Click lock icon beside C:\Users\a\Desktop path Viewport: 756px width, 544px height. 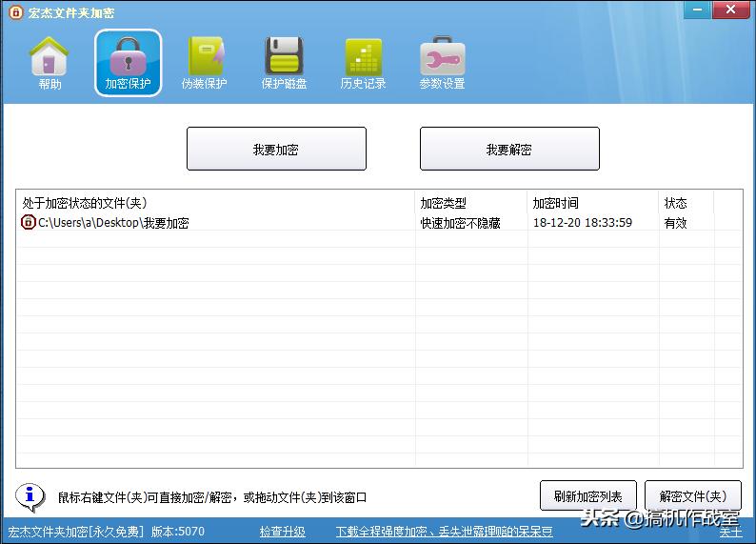[x=28, y=222]
